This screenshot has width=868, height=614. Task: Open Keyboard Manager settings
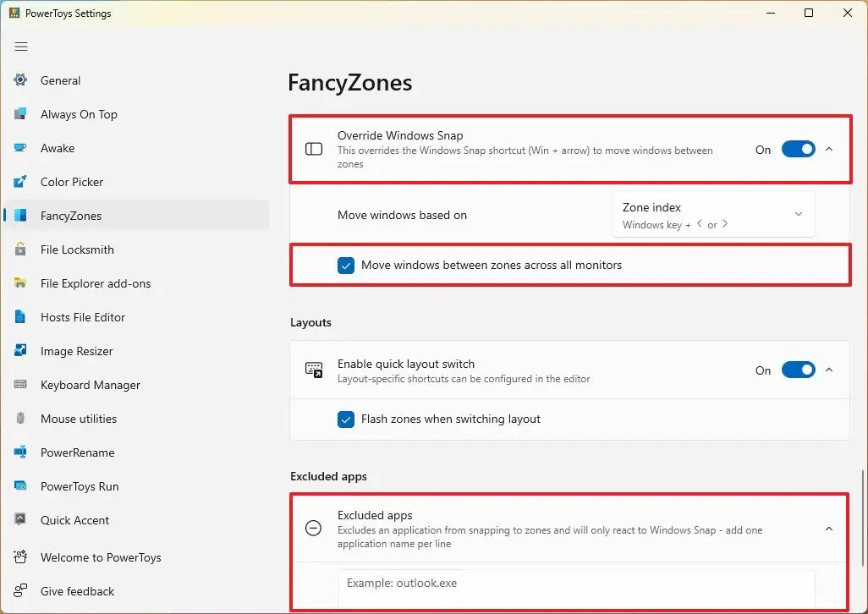[90, 385]
